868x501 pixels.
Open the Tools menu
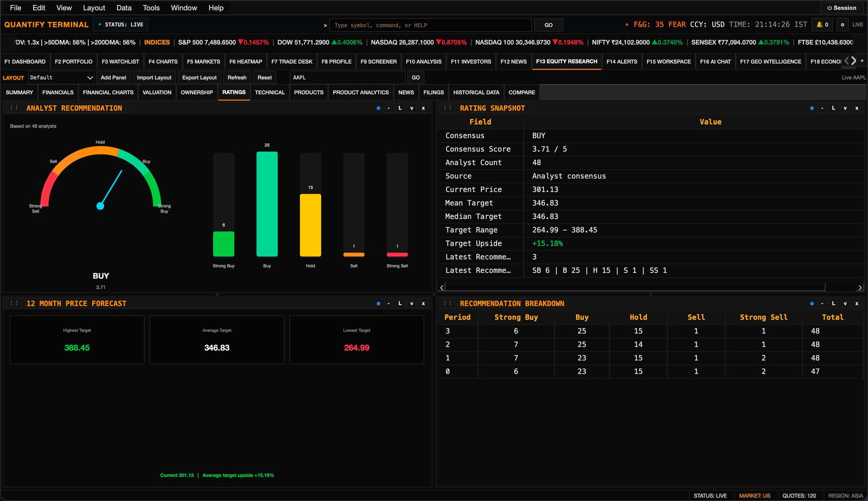[151, 8]
